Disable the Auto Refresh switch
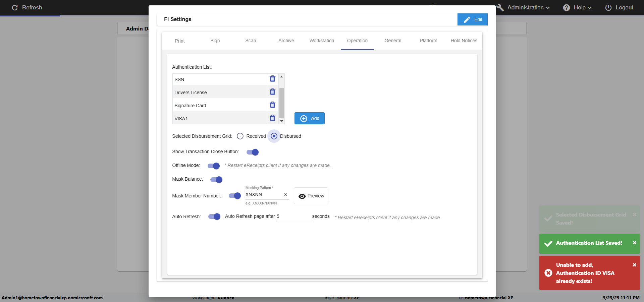 click(x=214, y=217)
